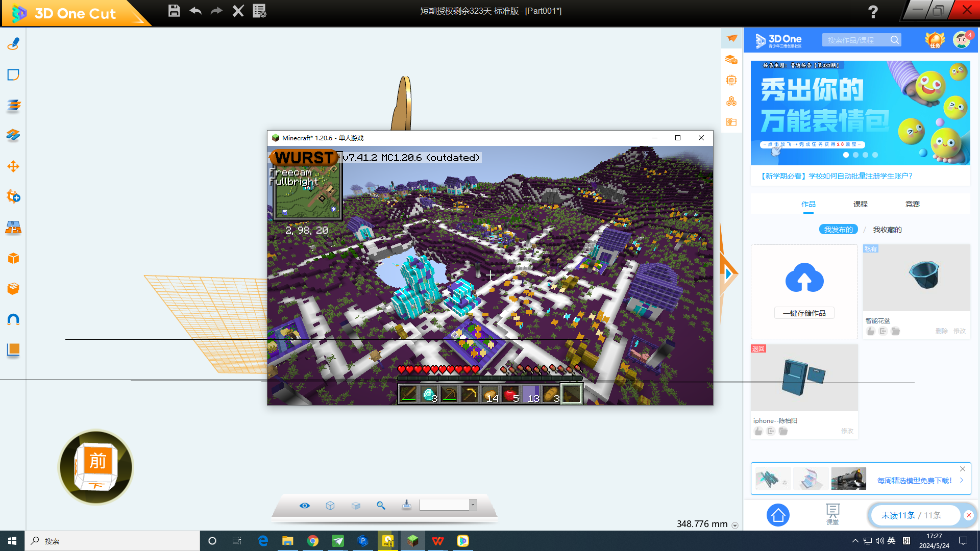Select the move arrows tool in sidebar
Screen dimensions: 980x551
click(13, 166)
